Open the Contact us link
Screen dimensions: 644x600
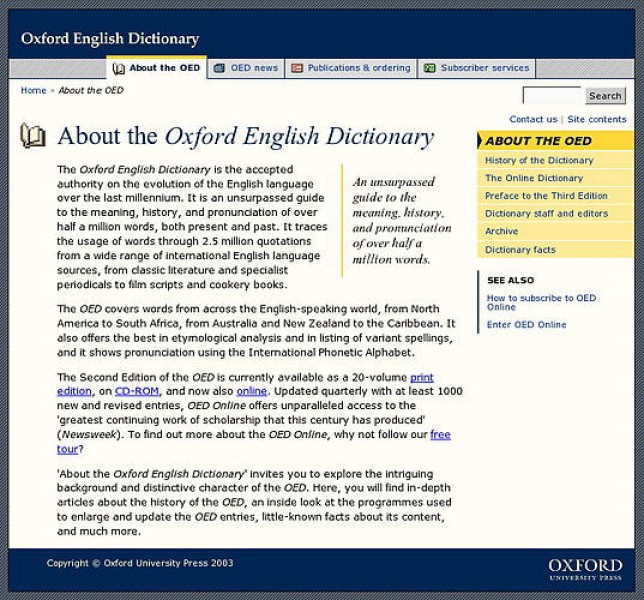pyautogui.click(x=532, y=120)
